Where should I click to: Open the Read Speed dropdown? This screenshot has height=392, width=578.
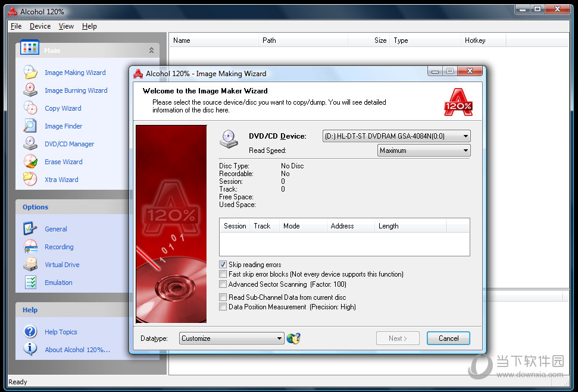(424, 150)
